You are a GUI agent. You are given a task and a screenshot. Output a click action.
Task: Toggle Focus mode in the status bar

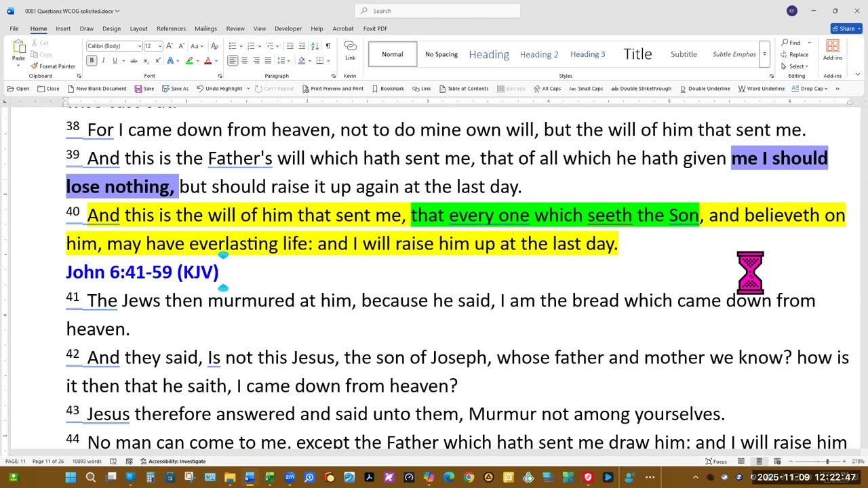pyautogui.click(x=716, y=462)
